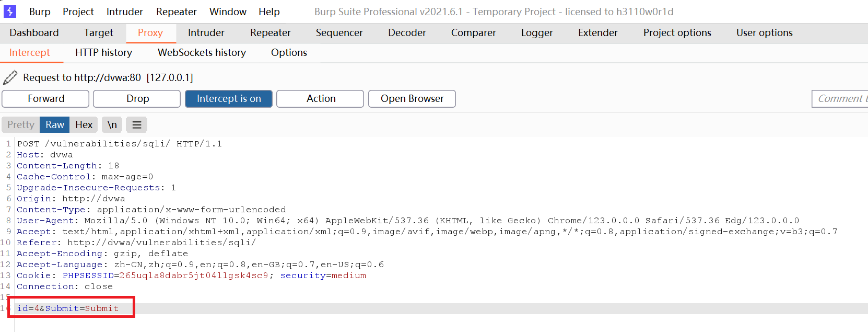Open the Window menu

[x=228, y=12]
